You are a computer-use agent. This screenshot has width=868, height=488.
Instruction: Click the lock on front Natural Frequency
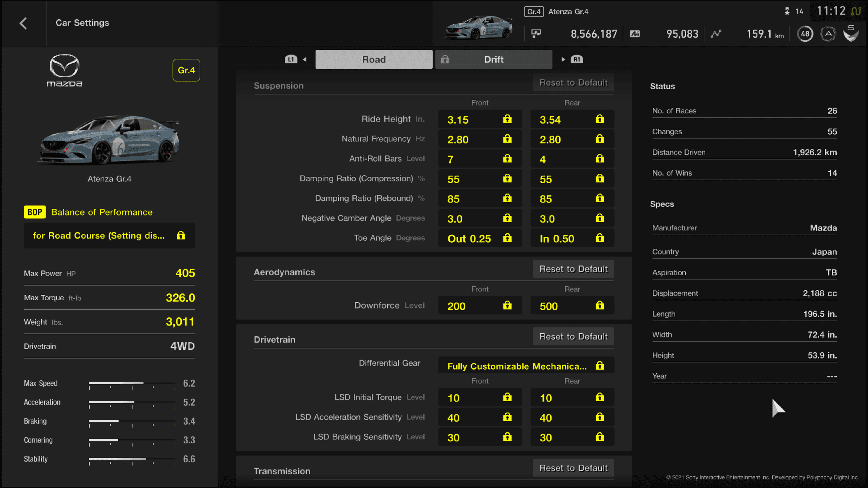pyautogui.click(x=507, y=139)
